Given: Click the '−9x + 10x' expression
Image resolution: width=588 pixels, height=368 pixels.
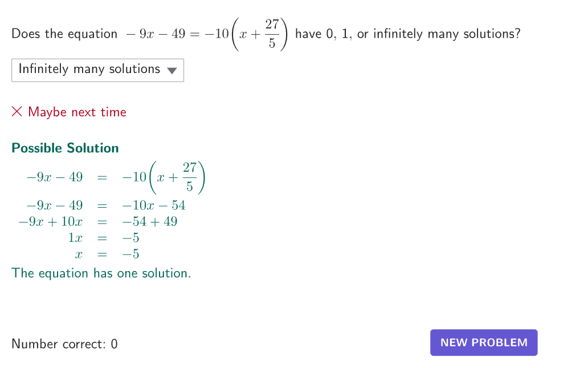Looking at the screenshot, I should point(51,221).
